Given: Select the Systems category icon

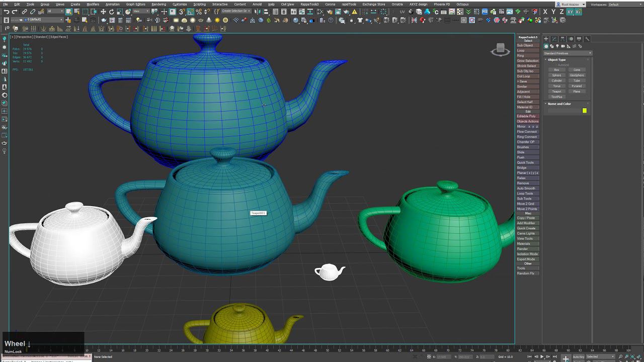Looking at the screenshot, I should (580, 46).
